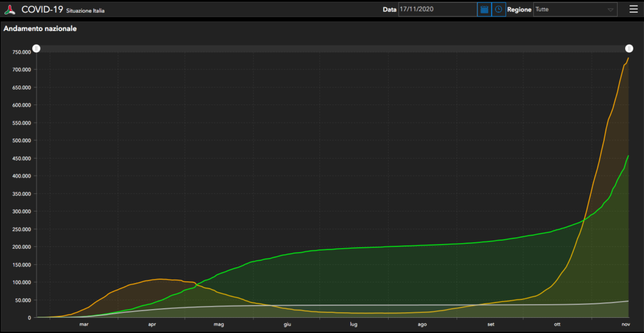Click the 'giu' label on the time axis

[287, 325]
